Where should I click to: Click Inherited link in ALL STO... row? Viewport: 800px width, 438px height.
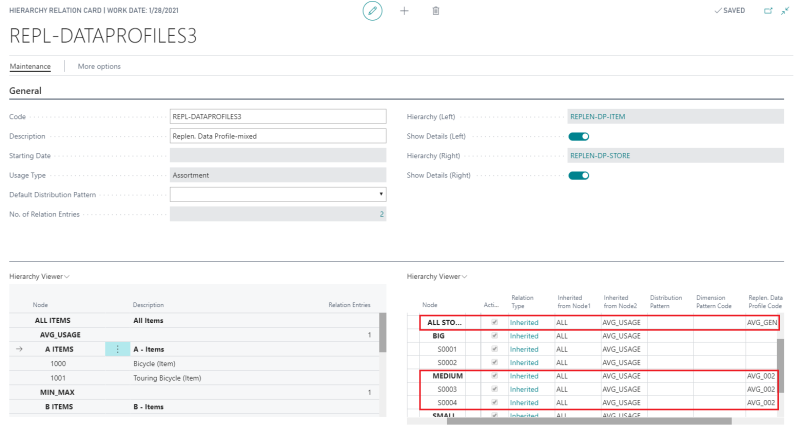pyautogui.click(x=524, y=323)
